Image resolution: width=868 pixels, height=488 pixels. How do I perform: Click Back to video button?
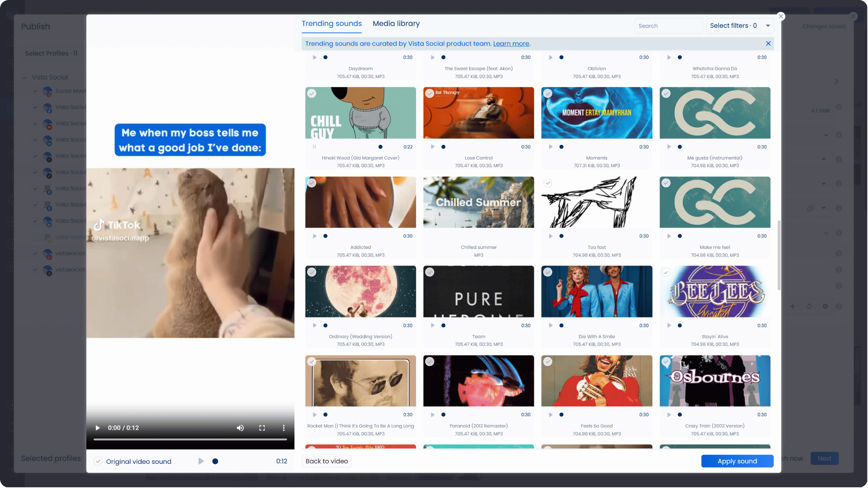[x=327, y=461]
